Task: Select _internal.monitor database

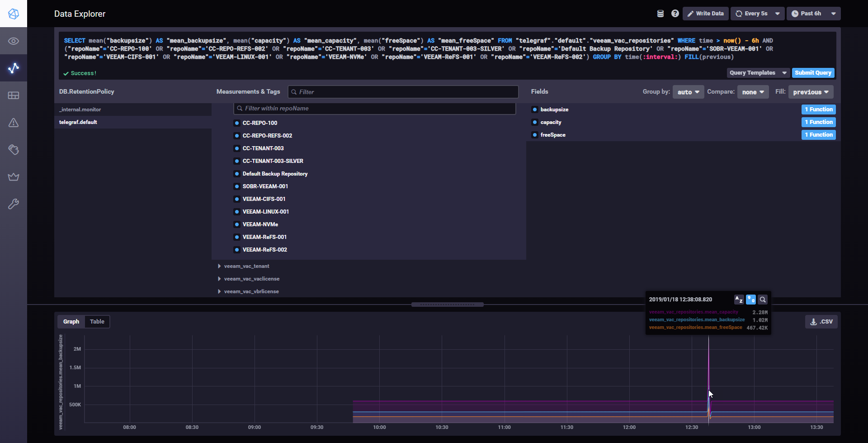Action: point(133,110)
